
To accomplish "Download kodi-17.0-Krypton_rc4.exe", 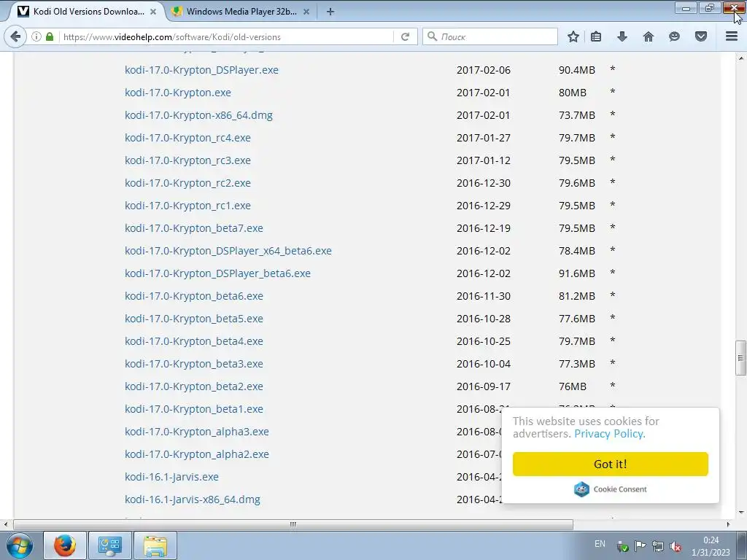I will click(187, 138).
